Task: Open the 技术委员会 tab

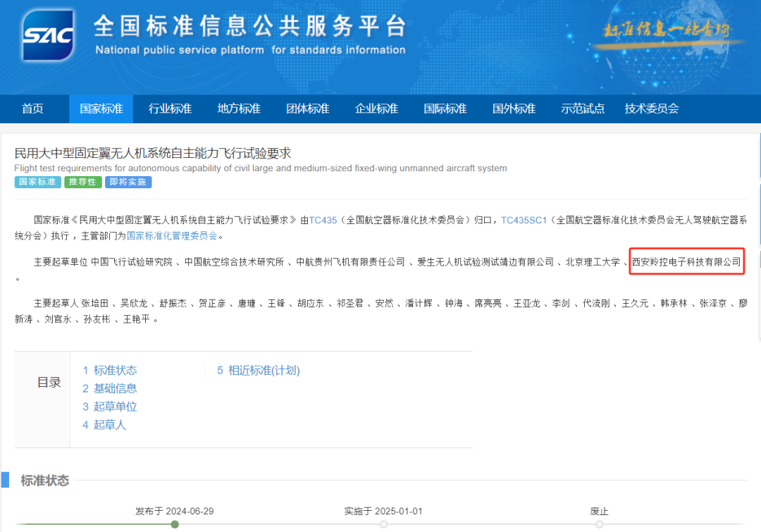Action: 651,109
